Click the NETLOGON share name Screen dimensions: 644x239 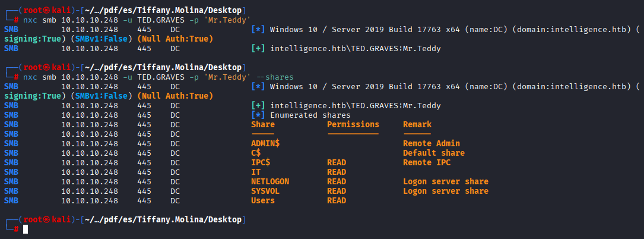click(270, 181)
